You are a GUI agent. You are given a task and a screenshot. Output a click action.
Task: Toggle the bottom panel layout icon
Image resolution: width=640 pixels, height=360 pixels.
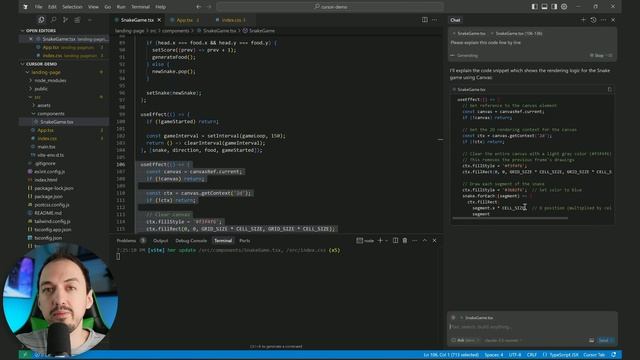544,7
